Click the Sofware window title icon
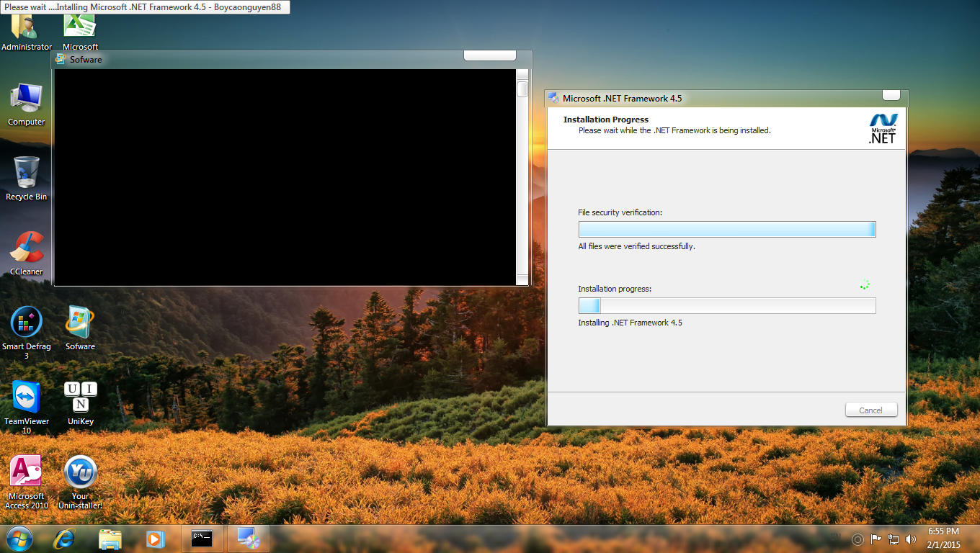Viewport: 980px width, 553px height. (61, 59)
